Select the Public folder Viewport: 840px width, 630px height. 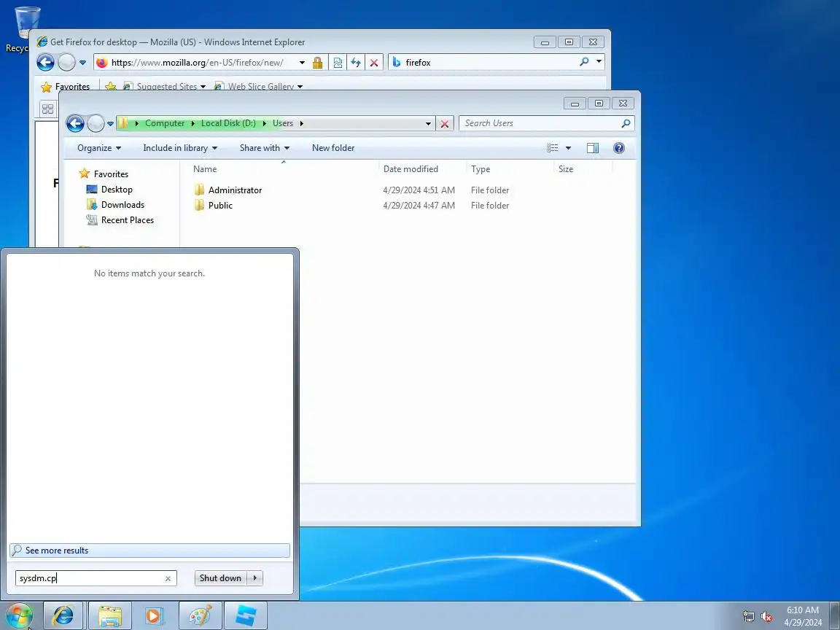[220, 205]
